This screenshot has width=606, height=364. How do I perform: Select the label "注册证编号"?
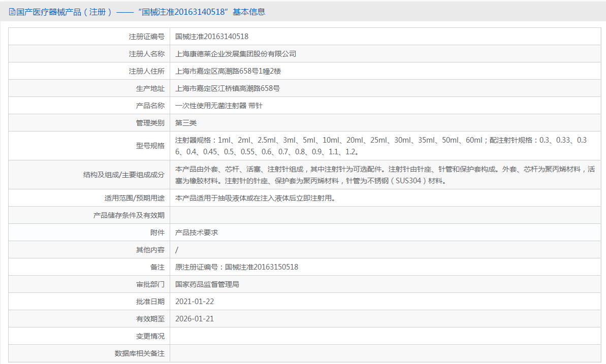point(146,37)
